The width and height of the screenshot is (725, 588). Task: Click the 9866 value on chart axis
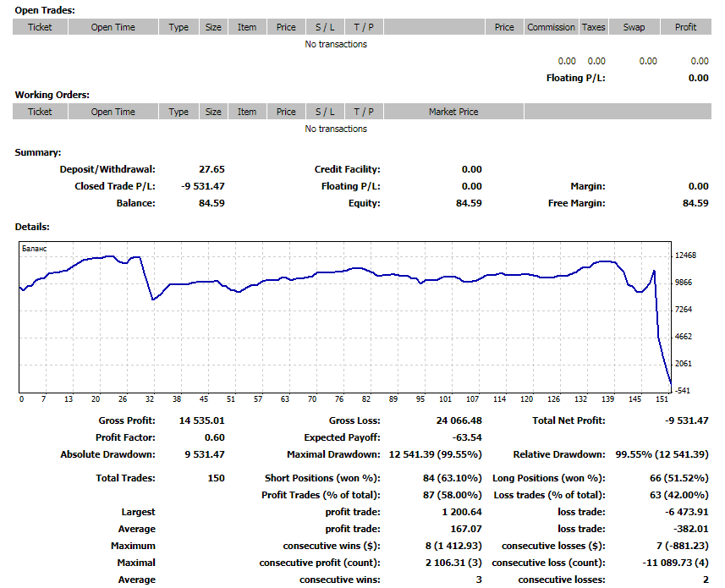[x=684, y=283]
